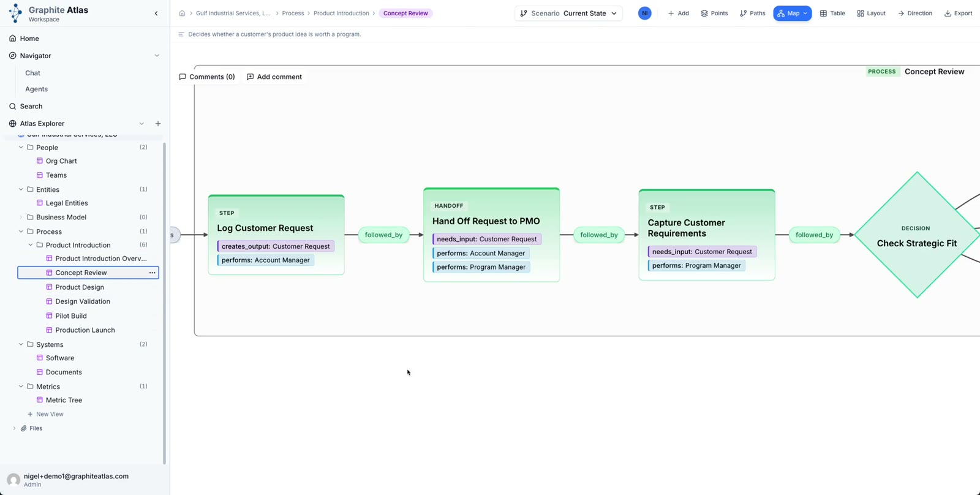Click the Add comment button

274,77
